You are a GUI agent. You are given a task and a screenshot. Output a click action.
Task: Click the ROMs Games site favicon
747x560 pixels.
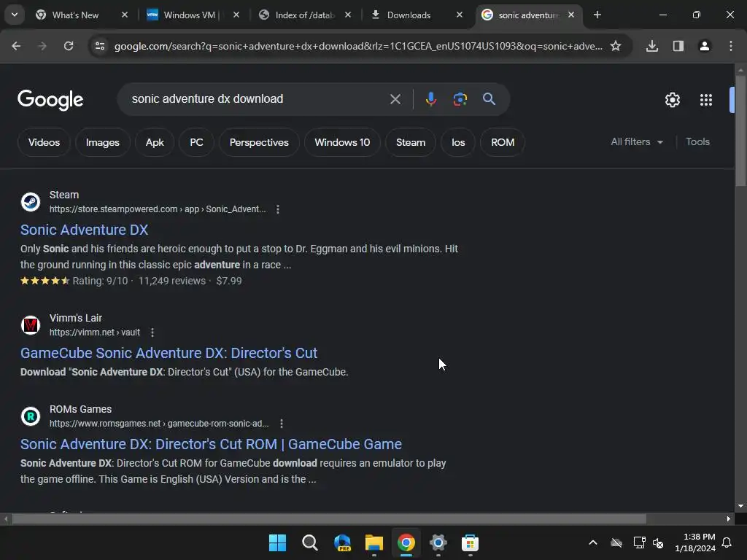(31, 416)
